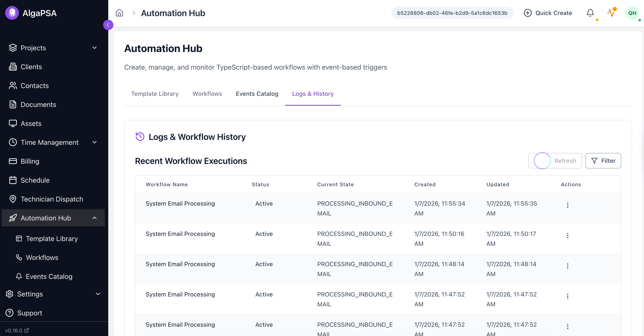This screenshot has height=336, width=644.
Task: Click the AlgaPSA octopus logo
Action: tap(12, 13)
